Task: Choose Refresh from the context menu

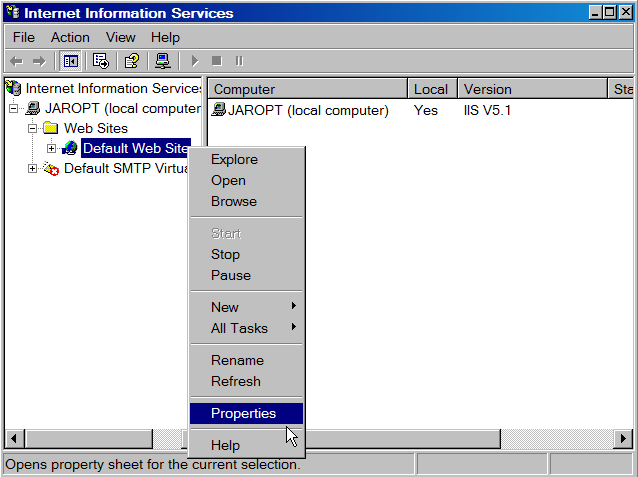Action: pos(247,381)
